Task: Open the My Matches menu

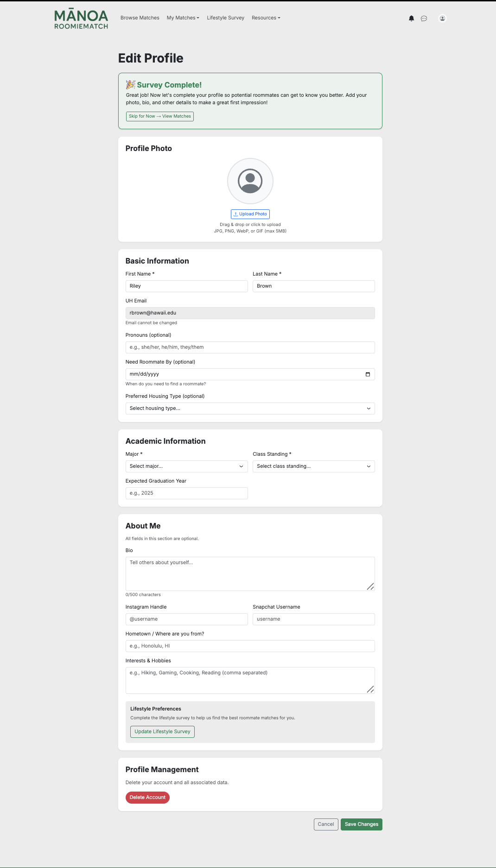Action: pos(183,18)
